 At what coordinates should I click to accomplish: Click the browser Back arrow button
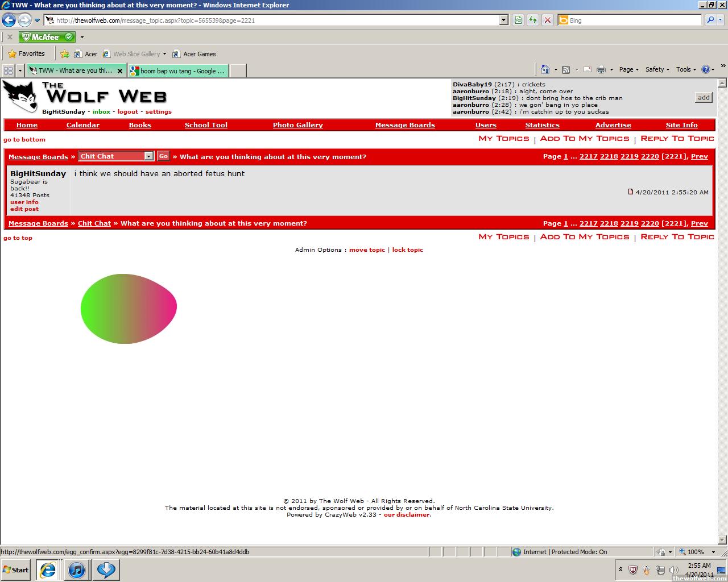(x=9, y=20)
